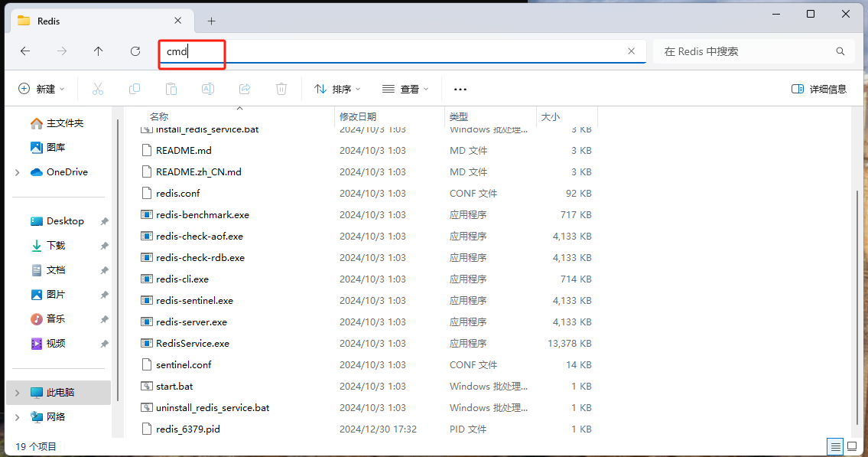Click the Copy icon in the toolbar
The image size is (868, 457).
[135, 89]
